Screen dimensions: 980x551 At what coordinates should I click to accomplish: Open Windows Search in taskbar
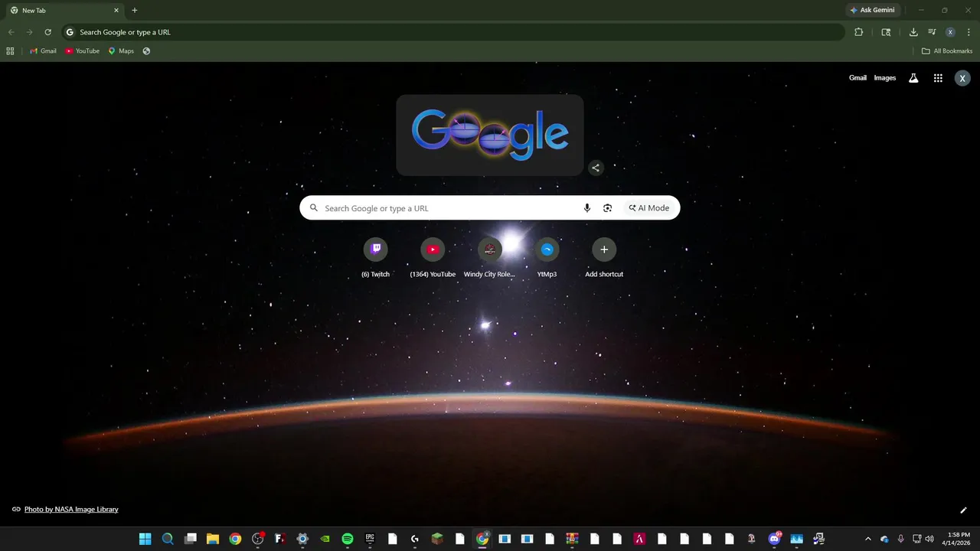(x=168, y=539)
